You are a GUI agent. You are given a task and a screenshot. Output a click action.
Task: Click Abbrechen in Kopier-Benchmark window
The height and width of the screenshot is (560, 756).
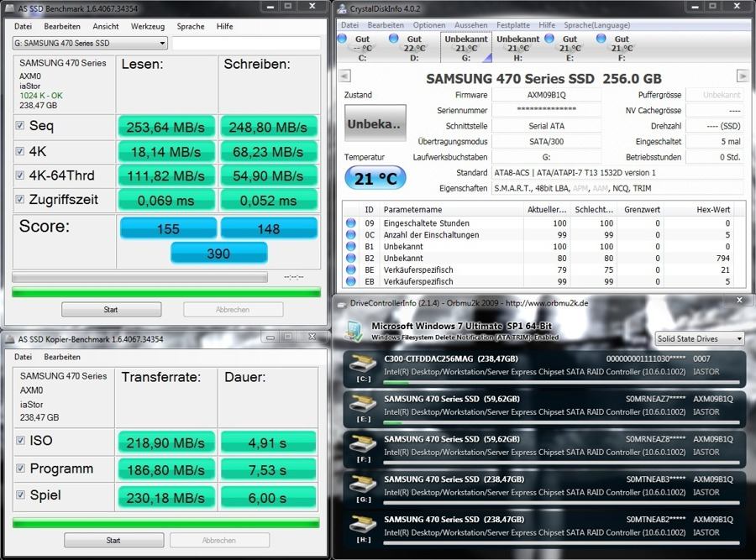tap(219, 540)
